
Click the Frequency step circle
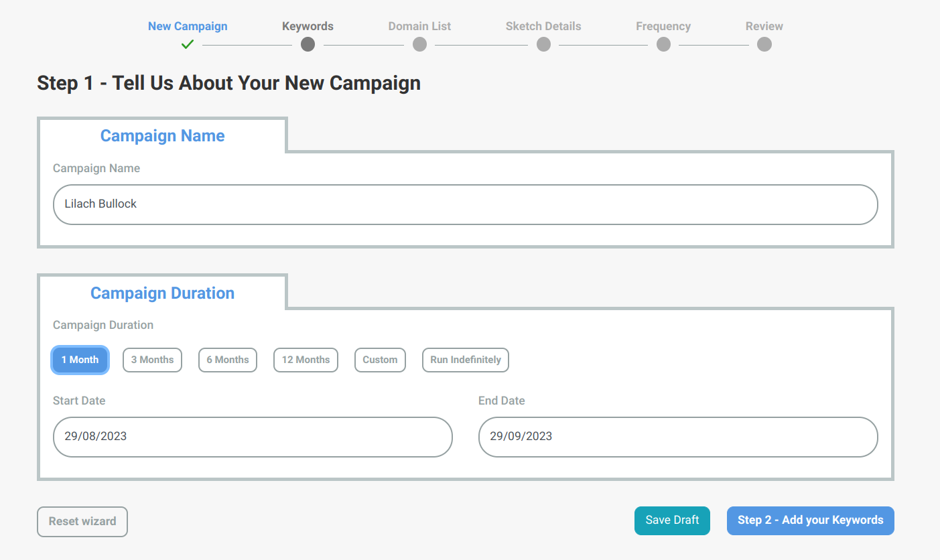663,44
